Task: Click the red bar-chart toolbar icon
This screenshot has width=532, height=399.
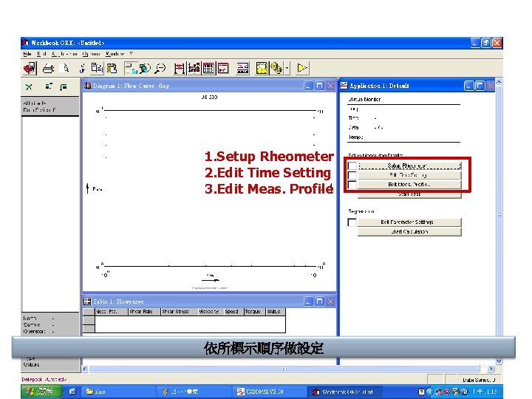Action: click(x=194, y=68)
